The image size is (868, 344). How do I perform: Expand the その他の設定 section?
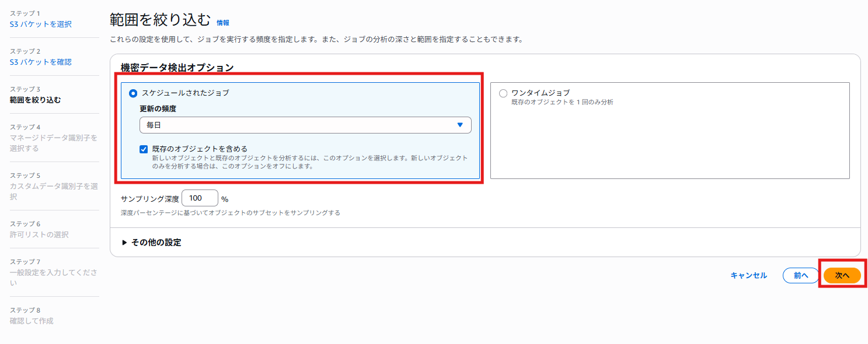tap(151, 243)
